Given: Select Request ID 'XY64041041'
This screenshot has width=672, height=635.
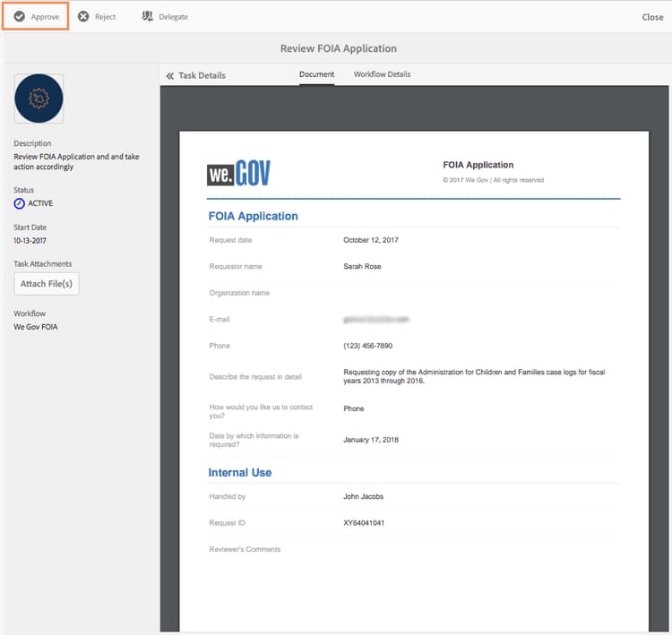Looking at the screenshot, I should tap(364, 523).
